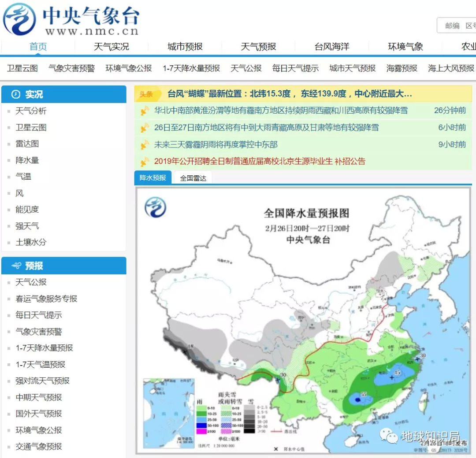Select the 降水预报 tab
This screenshot has width=476, height=458.
tap(152, 178)
